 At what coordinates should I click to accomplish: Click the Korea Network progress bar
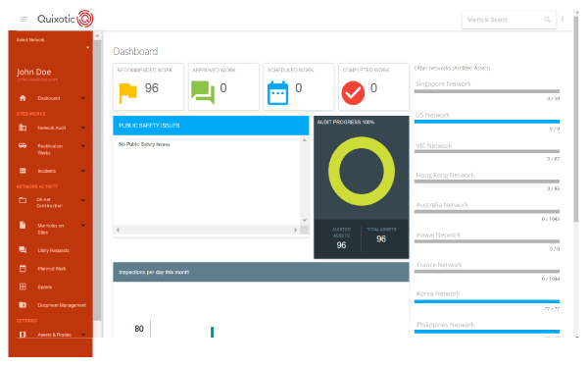487,301
